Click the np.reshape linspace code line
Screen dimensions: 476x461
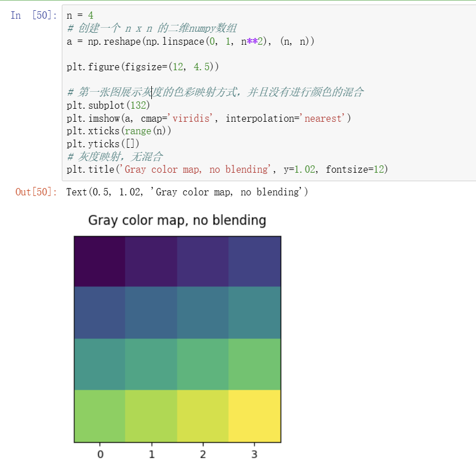(x=190, y=41)
